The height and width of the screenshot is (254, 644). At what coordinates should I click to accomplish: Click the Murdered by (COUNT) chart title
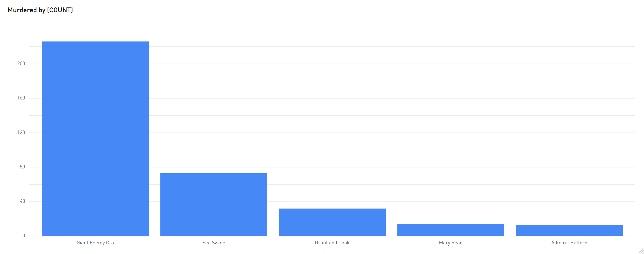(40, 10)
